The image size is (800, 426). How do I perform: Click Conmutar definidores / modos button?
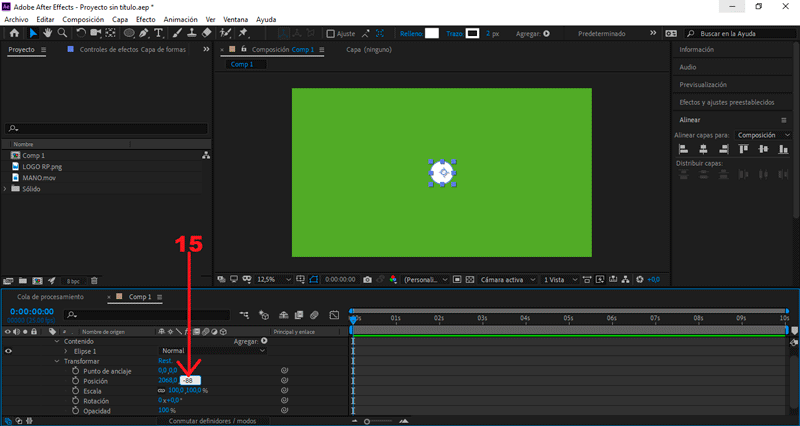pyautogui.click(x=212, y=421)
